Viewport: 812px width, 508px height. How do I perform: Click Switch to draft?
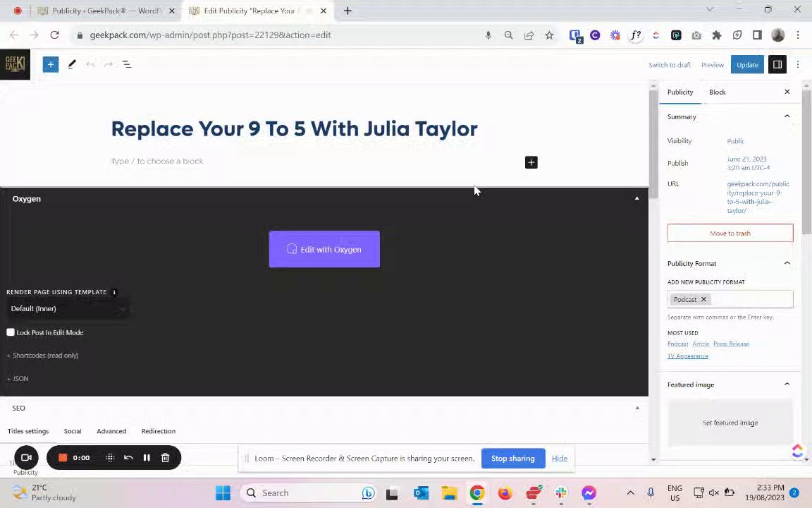coord(670,65)
